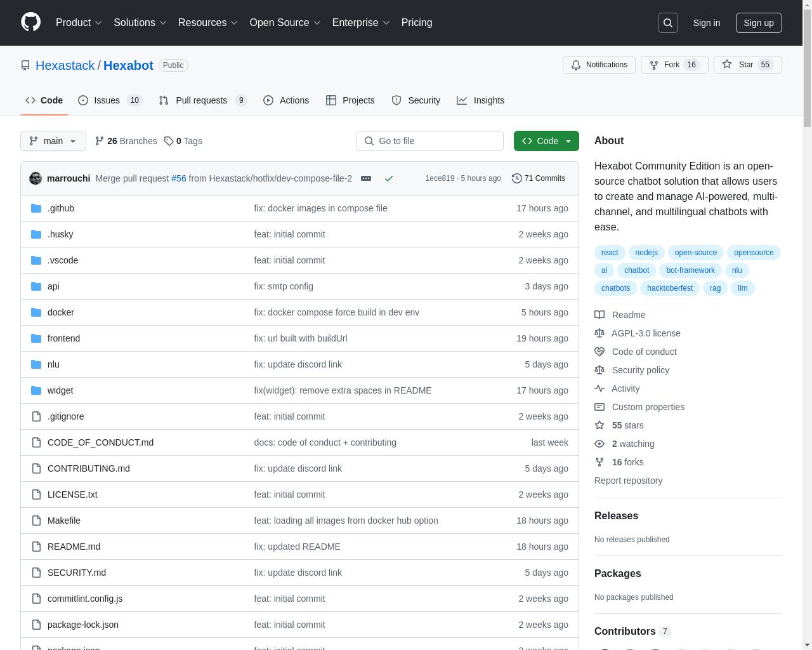Open the Pricing link
812x650 pixels.
(x=417, y=22)
